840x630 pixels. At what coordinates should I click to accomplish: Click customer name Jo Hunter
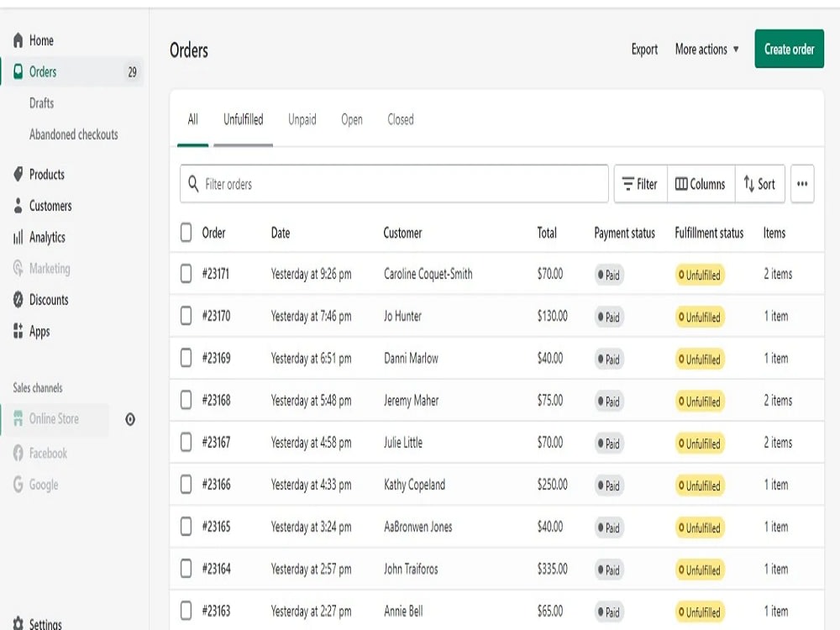tap(403, 316)
